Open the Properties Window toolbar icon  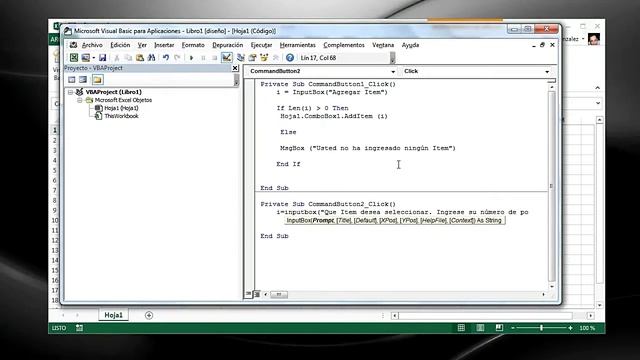coord(252,58)
